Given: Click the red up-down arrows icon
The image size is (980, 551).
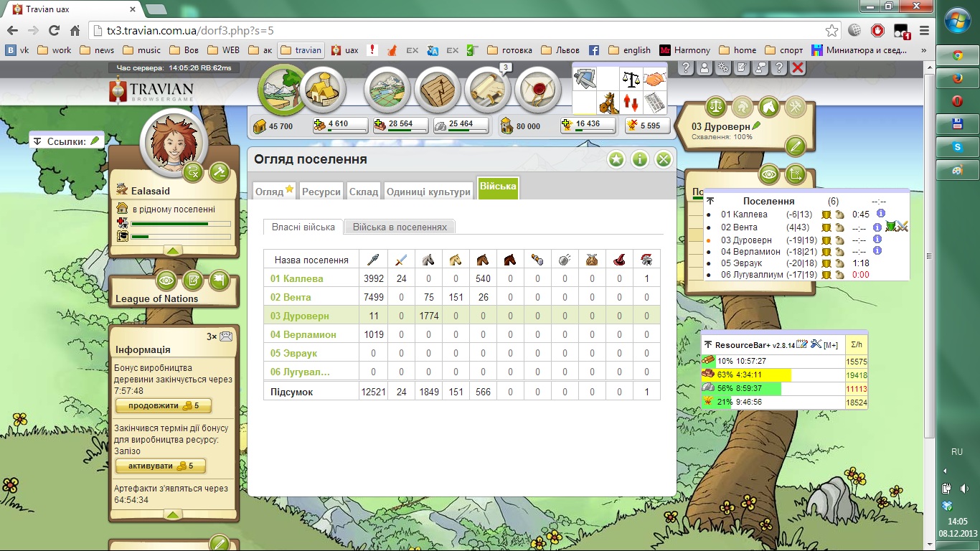Looking at the screenshot, I should [x=631, y=103].
